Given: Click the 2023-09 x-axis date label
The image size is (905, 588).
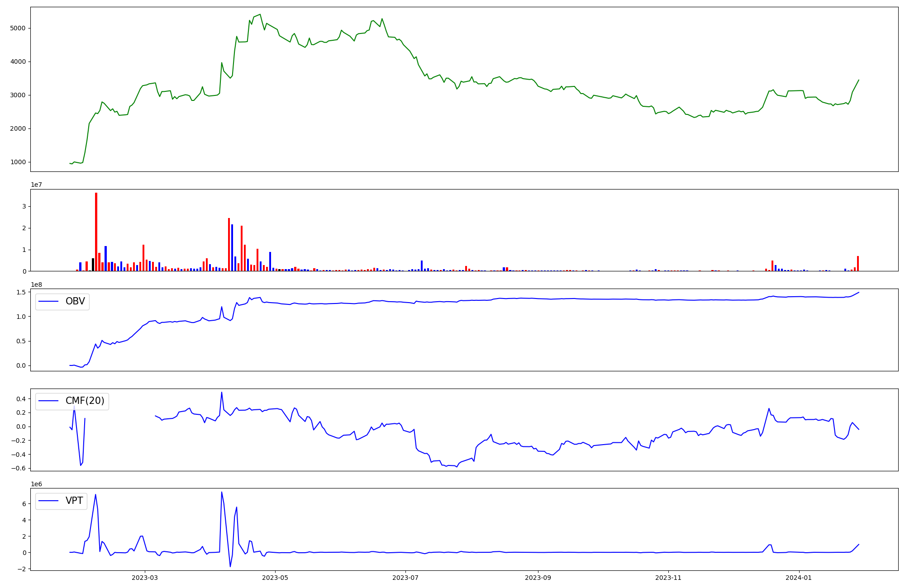Looking at the screenshot, I should (x=538, y=578).
